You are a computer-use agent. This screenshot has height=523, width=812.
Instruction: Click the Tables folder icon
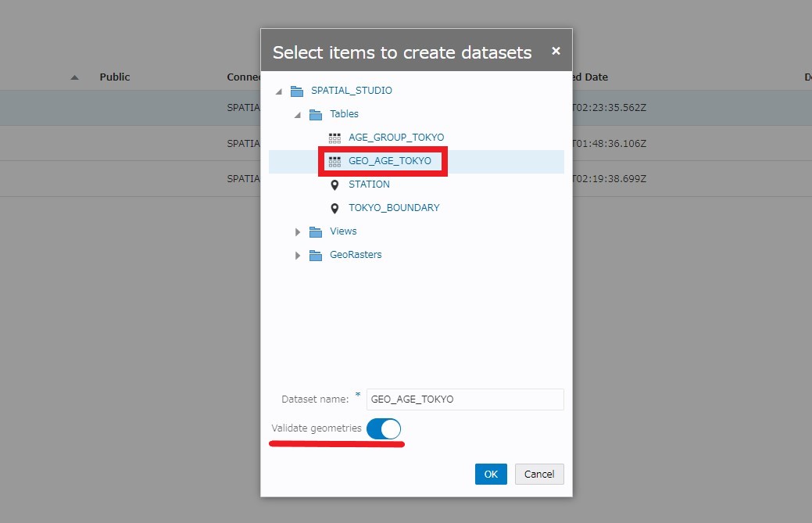(316, 114)
